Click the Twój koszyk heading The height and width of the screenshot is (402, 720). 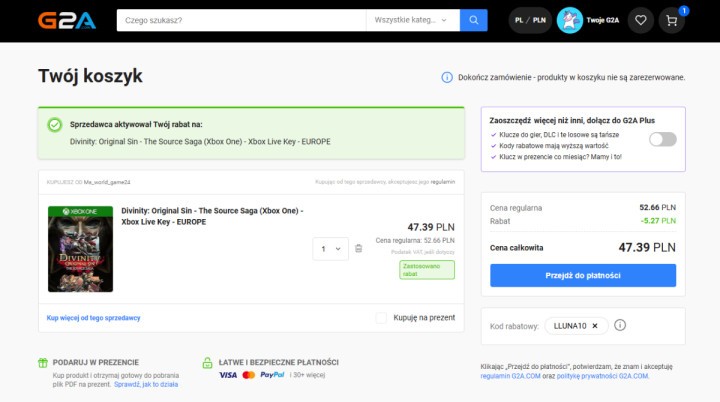90,76
